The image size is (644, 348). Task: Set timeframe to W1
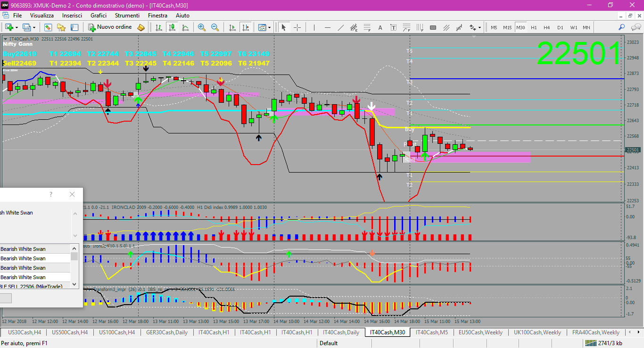[x=573, y=27]
